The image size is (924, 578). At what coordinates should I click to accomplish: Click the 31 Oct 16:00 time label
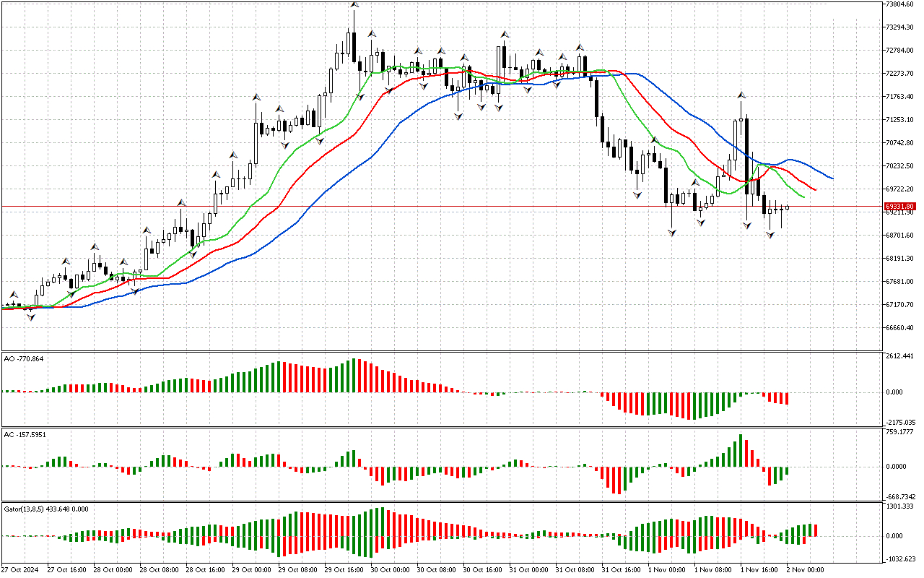click(x=622, y=570)
